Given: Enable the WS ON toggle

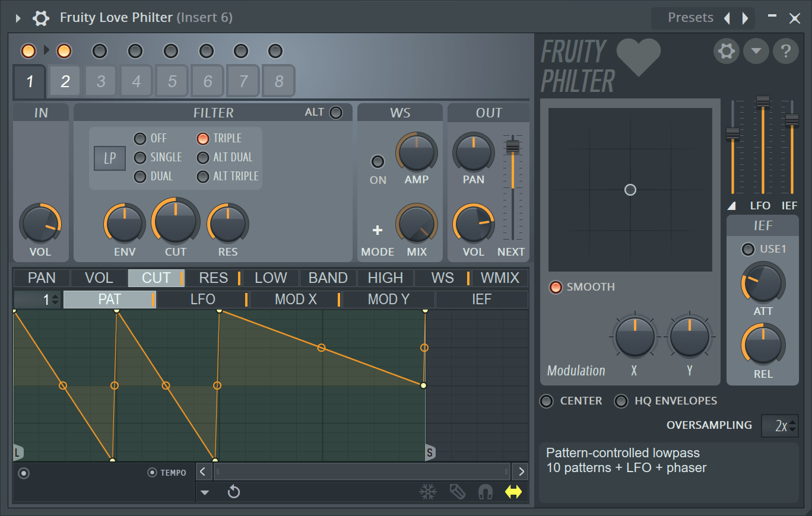Looking at the screenshot, I should click(x=378, y=161).
